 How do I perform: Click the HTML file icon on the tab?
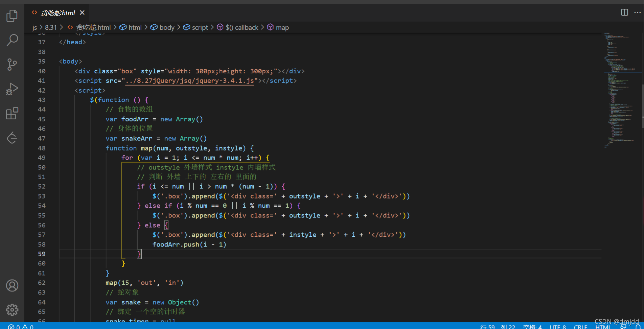pos(34,13)
